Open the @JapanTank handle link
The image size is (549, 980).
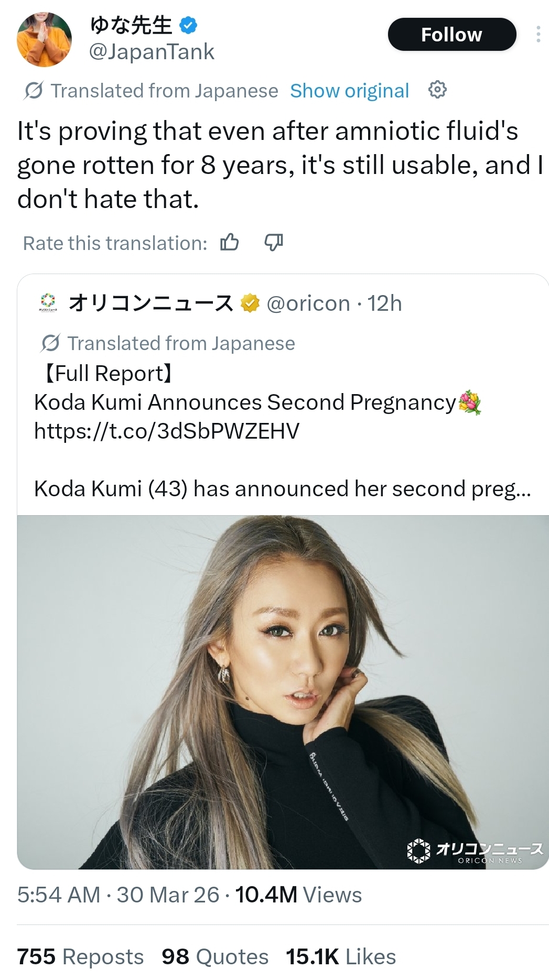(152, 52)
